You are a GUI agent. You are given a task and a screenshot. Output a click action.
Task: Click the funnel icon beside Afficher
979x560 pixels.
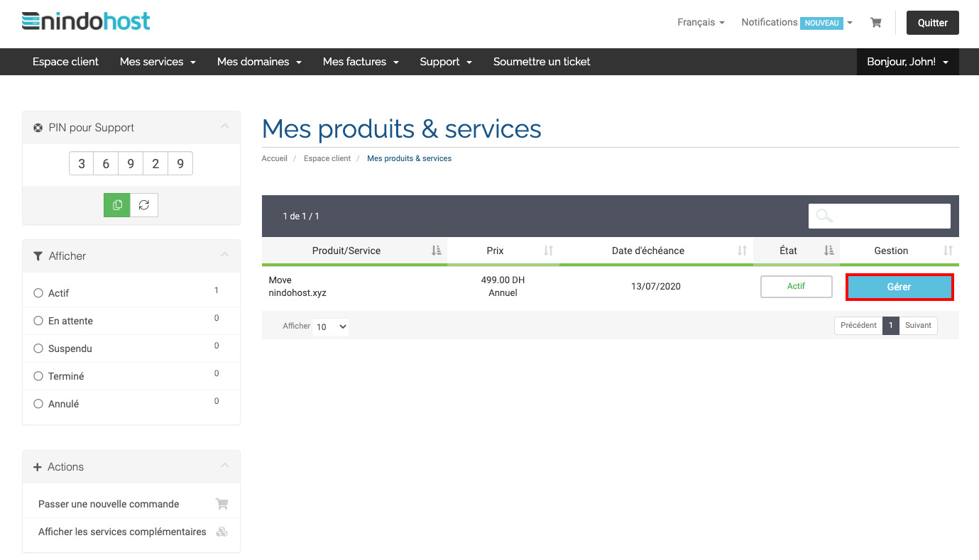[x=38, y=256]
